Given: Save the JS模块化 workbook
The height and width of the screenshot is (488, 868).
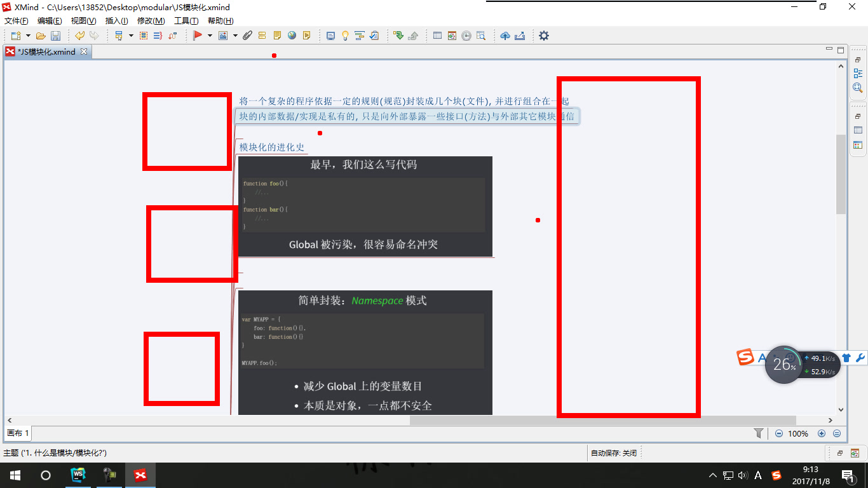Looking at the screenshot, I should [x=56, y=36].
